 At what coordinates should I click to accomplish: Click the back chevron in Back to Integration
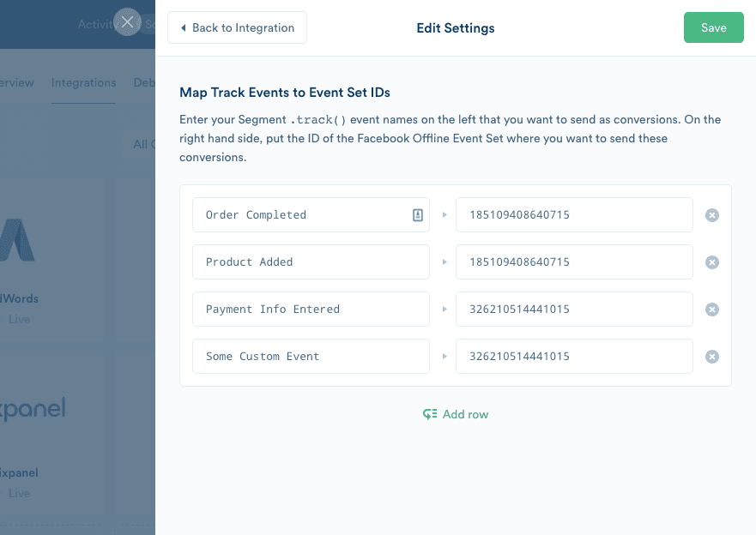(181, 27)
